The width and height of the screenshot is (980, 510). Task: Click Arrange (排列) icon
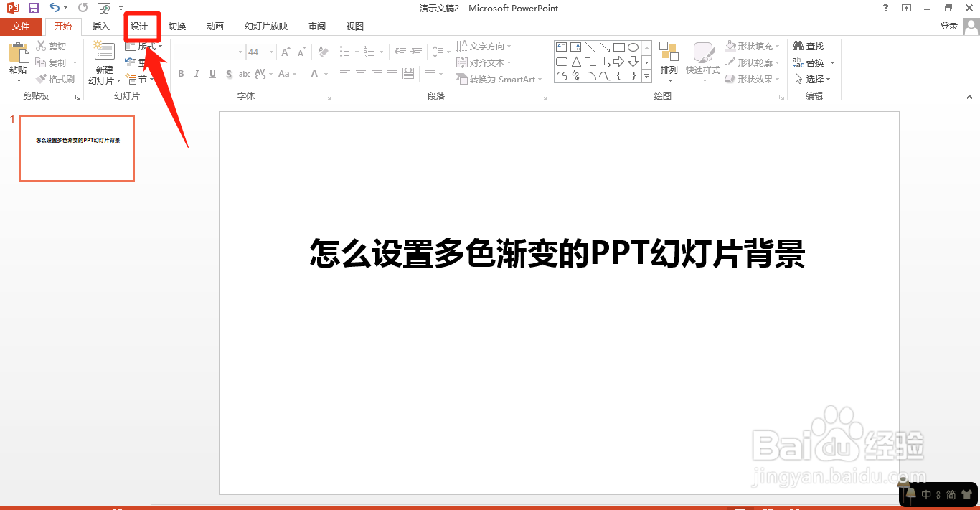(669, 52)
